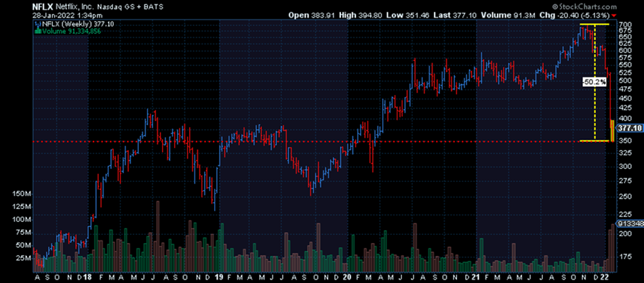The width and height of the screenshot is (644, 283).
Task: Click the 500 price axis label
Action: 624,81
